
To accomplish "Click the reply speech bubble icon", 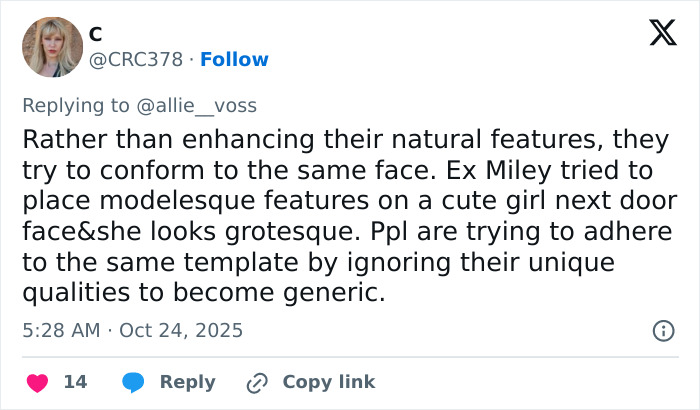I will 133,382.
